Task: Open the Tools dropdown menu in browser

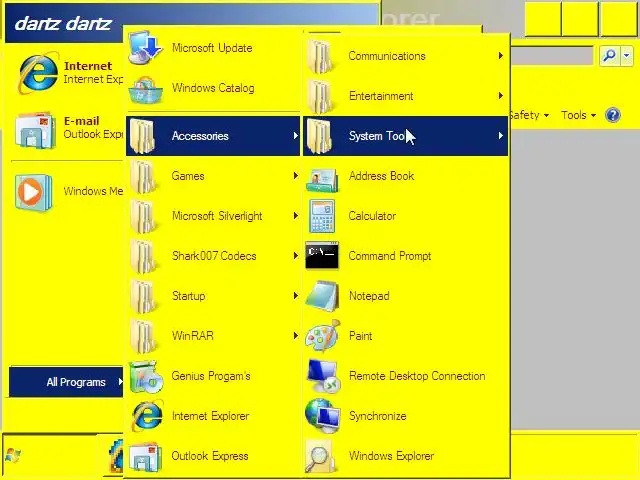Action: tap(578, 116)
